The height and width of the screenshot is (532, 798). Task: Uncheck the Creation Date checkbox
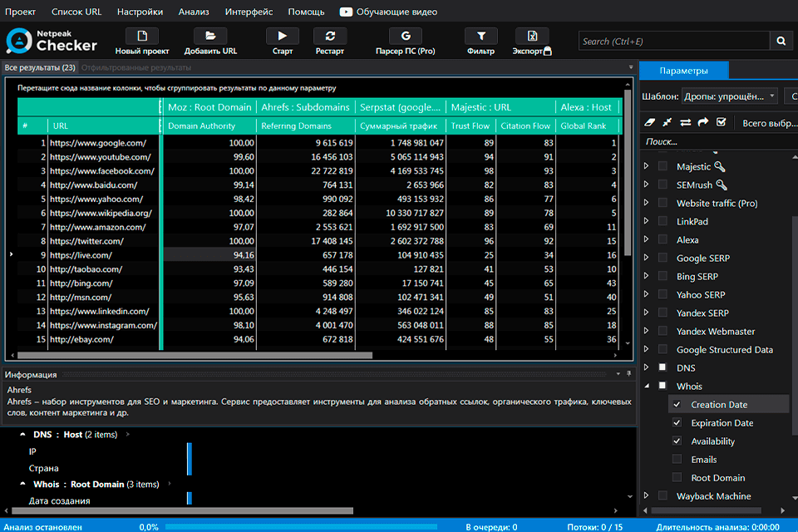pyautogui.click(x=677, y=405)
